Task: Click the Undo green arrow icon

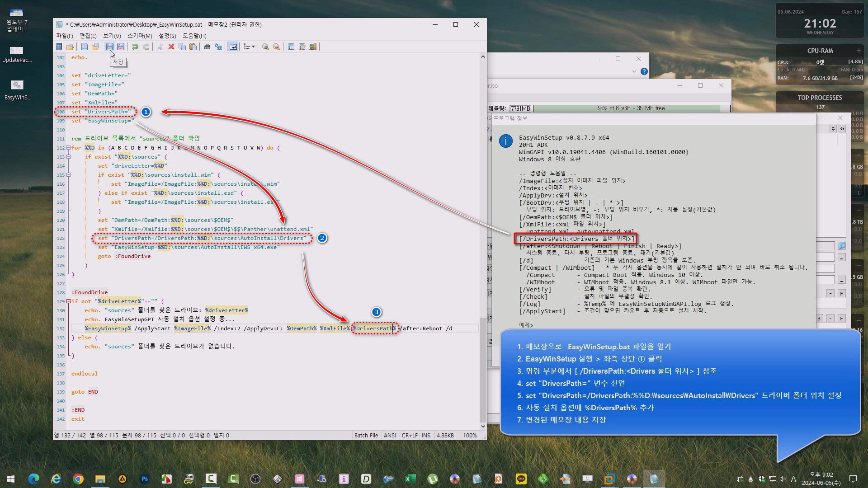Action: coord(135,47)
